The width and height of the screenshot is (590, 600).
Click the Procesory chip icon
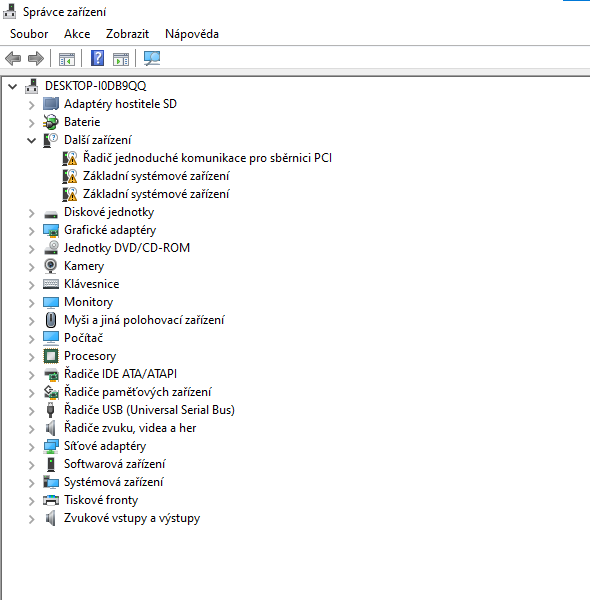pos(51,356)
